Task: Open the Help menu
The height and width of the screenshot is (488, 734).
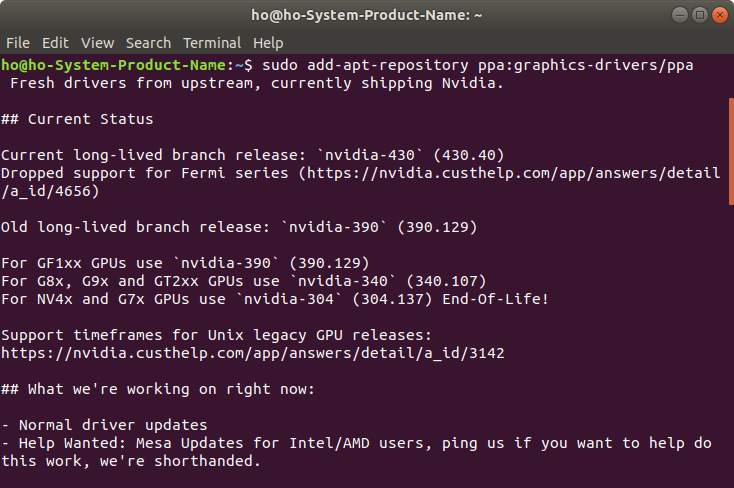Action: click(268, 43)
